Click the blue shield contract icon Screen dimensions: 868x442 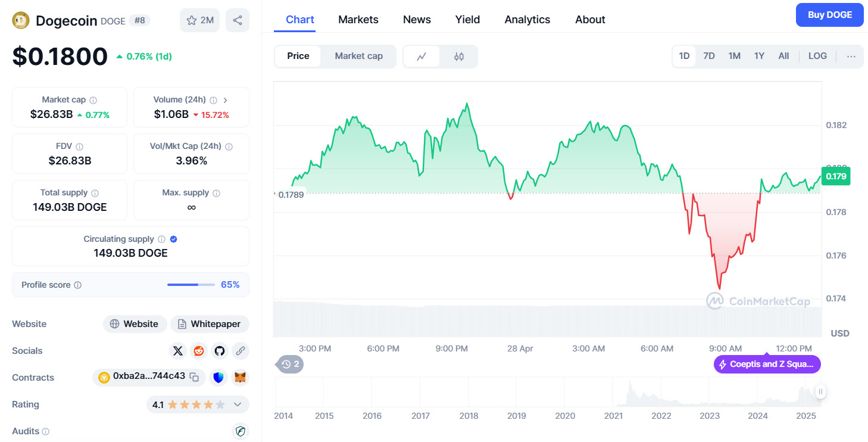point(218,378)
